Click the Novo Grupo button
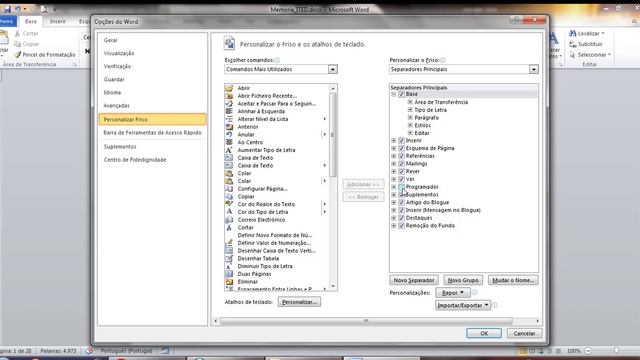 pos(463,280)
